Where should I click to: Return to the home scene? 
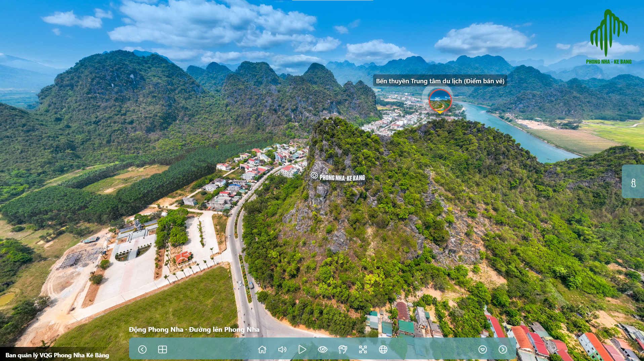[262, 350]
